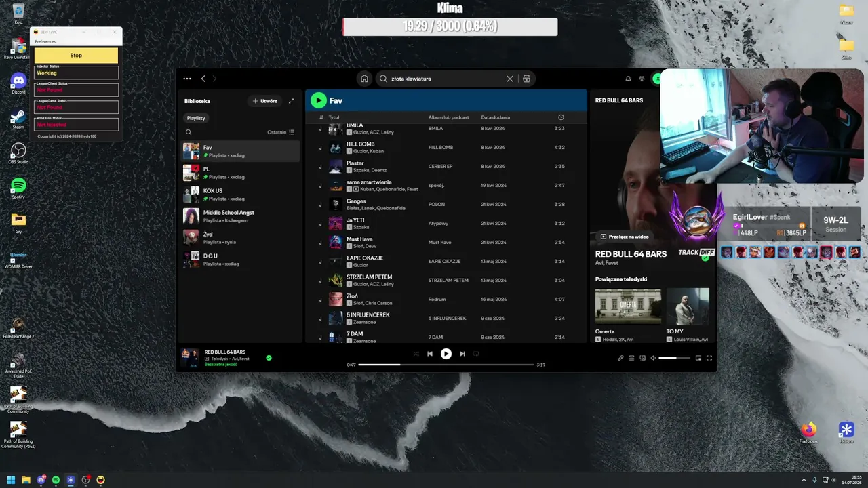Select the Ja YETI track
Screen dimensions: 868x488
pyautogui.click(x=446, y=223)
